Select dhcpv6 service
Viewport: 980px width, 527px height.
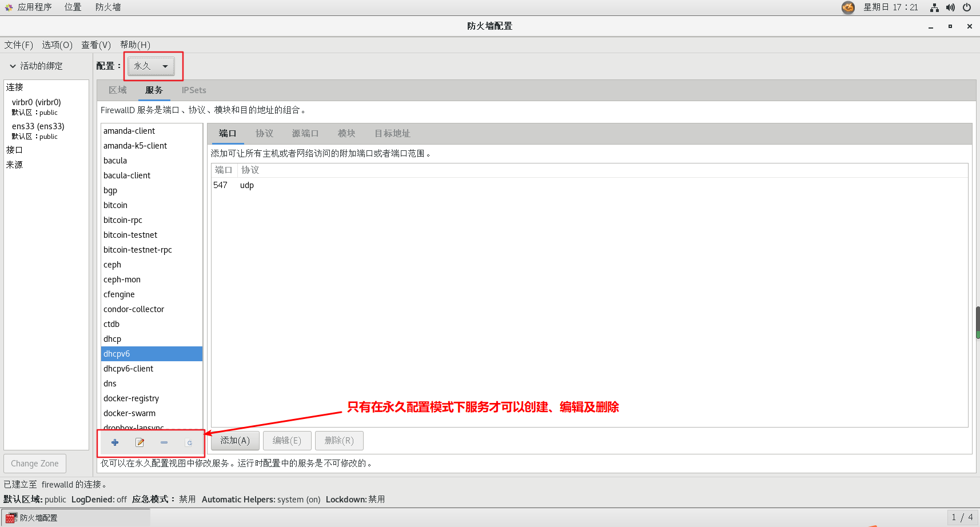coord(152,354)
